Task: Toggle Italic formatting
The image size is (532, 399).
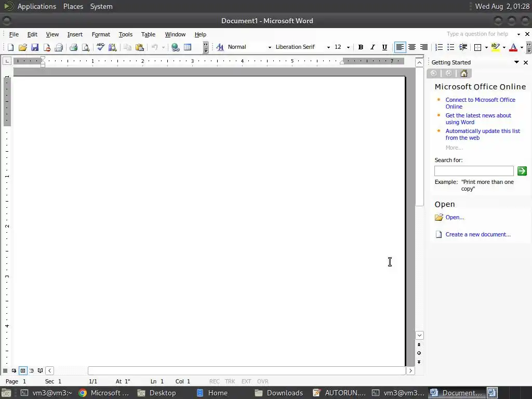Action: pyautogui.click(x=373, y=47)
